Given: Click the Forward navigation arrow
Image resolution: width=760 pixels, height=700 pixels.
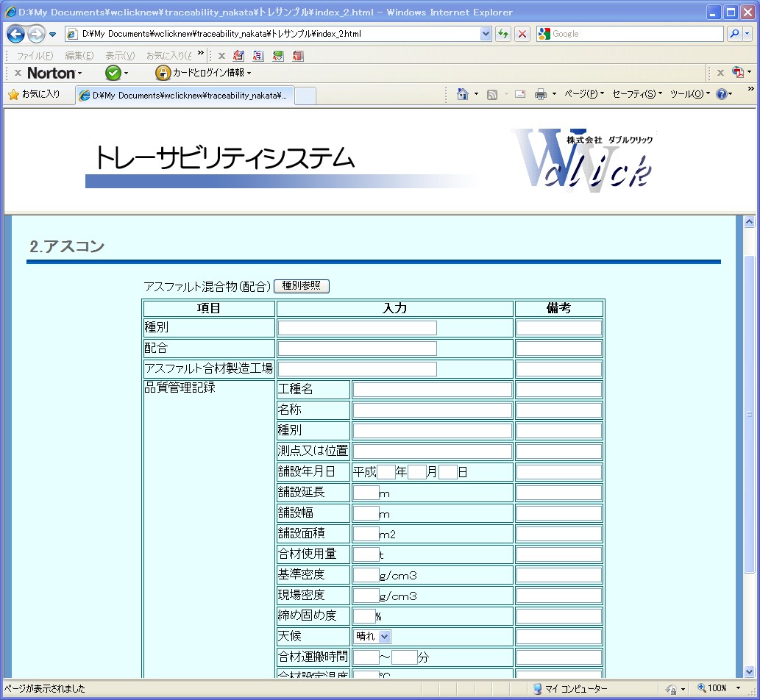Looking at the screenshot, I should coord(36,34).
